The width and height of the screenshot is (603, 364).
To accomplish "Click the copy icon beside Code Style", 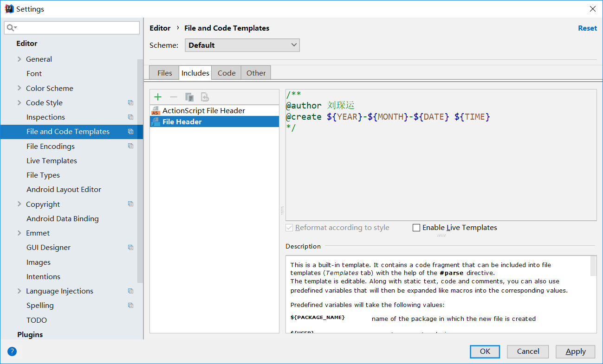I will [130, 103].
